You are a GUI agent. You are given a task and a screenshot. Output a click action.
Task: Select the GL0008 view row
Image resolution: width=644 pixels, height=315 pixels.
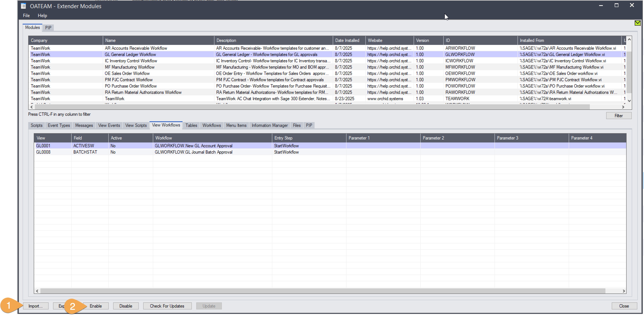pos(330,152)
